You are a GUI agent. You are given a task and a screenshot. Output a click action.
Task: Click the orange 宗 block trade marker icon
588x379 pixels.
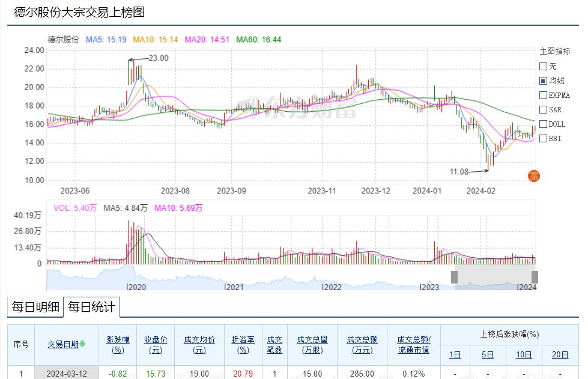pos(533,176)
